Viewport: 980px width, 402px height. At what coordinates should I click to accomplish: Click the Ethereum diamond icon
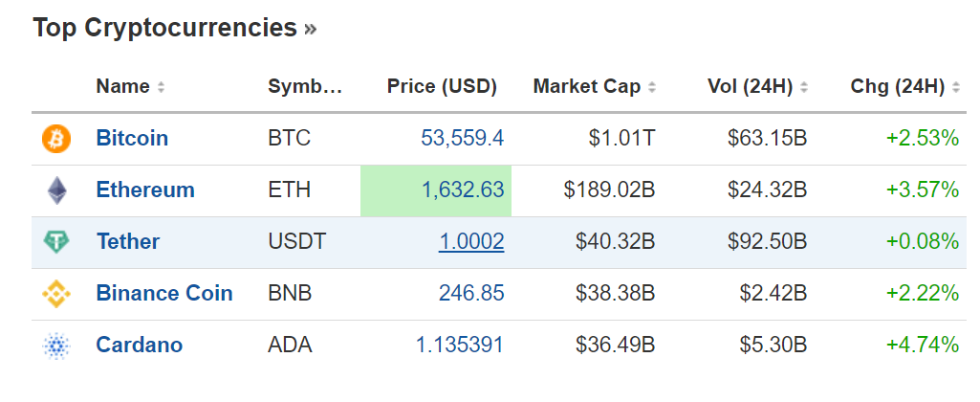pyautogui.click(x=56, y=190)
